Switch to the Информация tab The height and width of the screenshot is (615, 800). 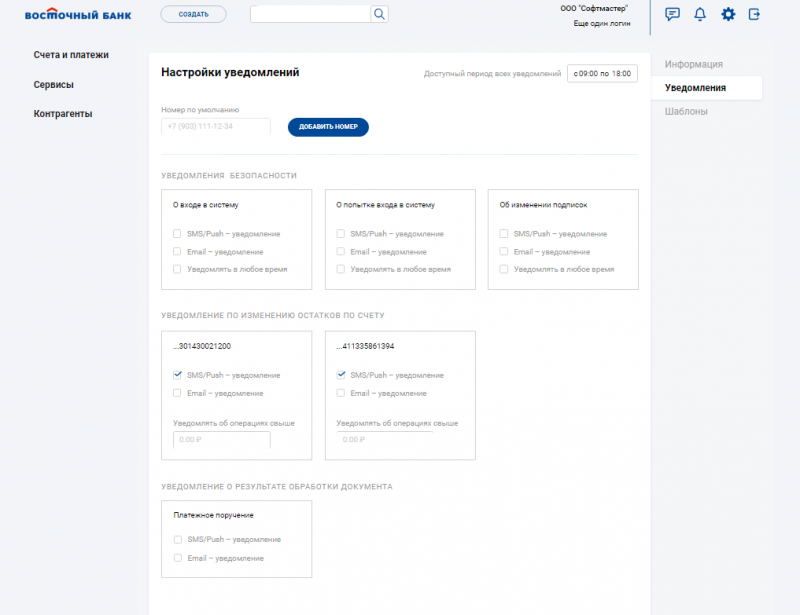click(x=694, y=65)
